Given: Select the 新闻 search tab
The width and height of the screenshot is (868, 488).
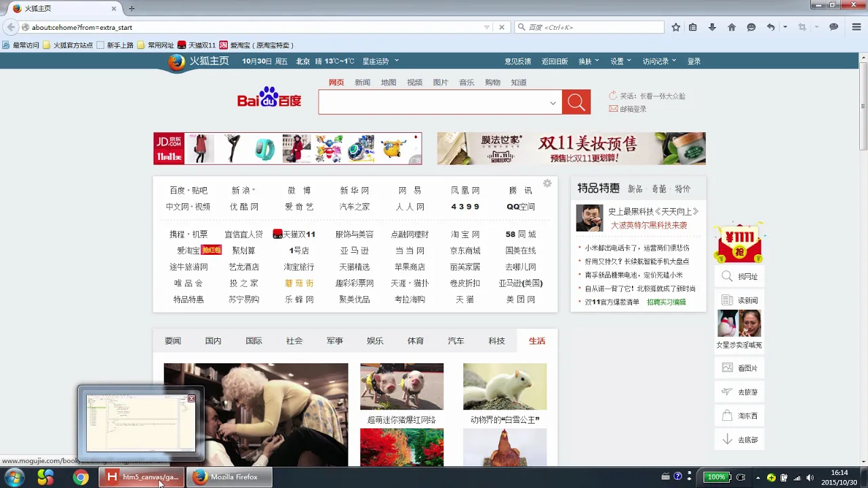Looking at the screenshot, I should pyautogui.click(x=362, y=82).
